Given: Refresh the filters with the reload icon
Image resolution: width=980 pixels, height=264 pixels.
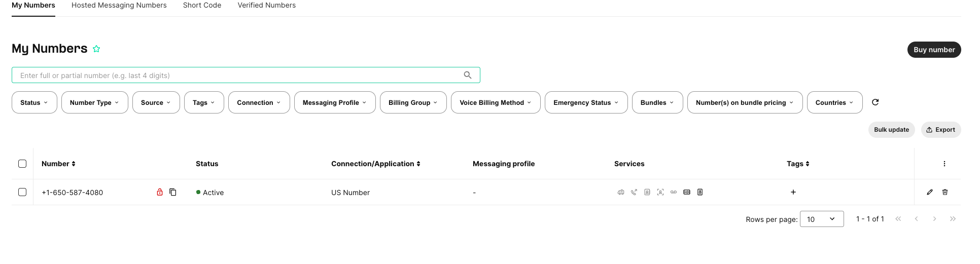Looking at the screenshot, I should click(875, 102).
